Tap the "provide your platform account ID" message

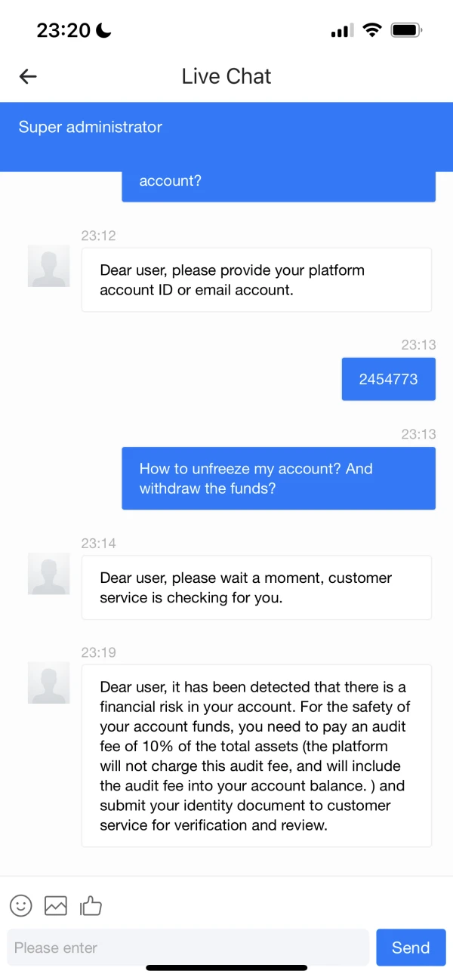point(257,279)
